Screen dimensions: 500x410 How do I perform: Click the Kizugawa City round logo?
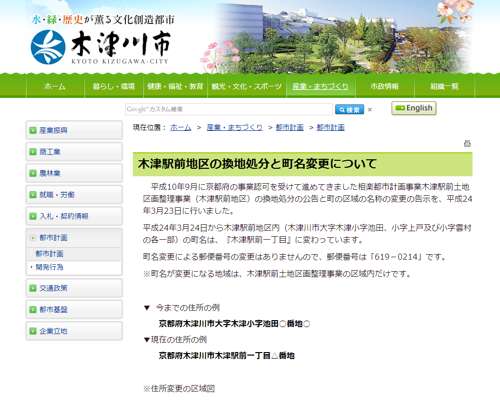tap(48, 47)
